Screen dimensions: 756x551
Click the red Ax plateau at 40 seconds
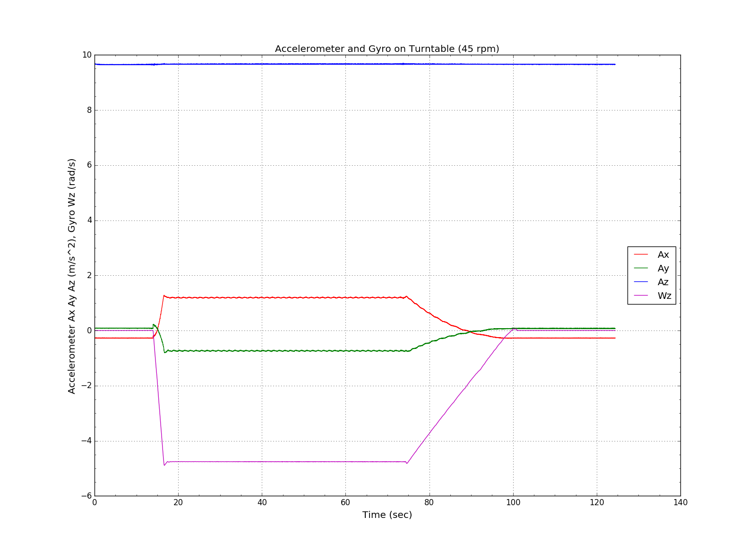(x=262, y=297)
